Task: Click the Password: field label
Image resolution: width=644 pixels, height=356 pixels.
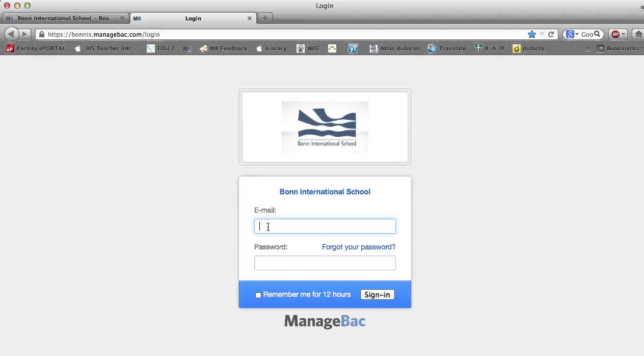Action: point(271,247)
